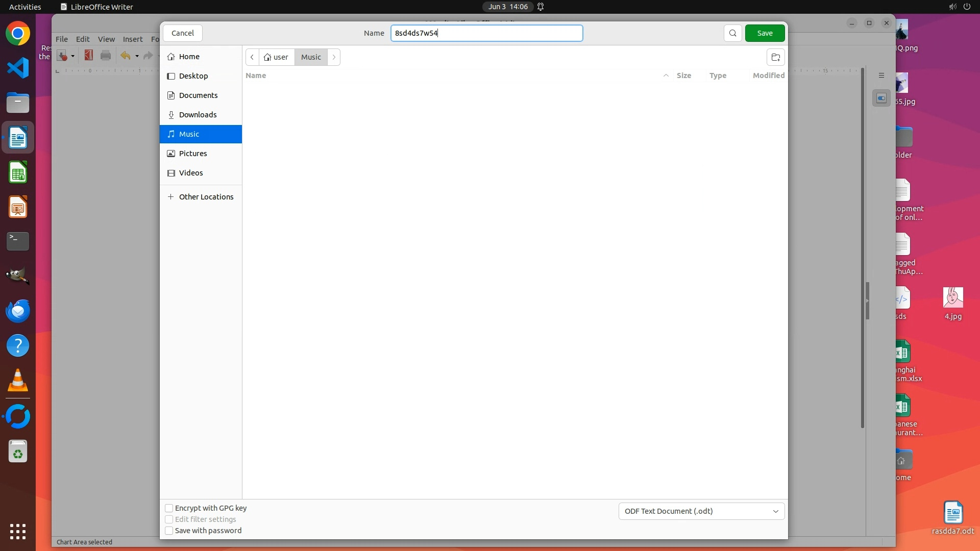Create a new folder with the folder icon
The width and height of the screenshot is (980, 551).
coord(775,57)
